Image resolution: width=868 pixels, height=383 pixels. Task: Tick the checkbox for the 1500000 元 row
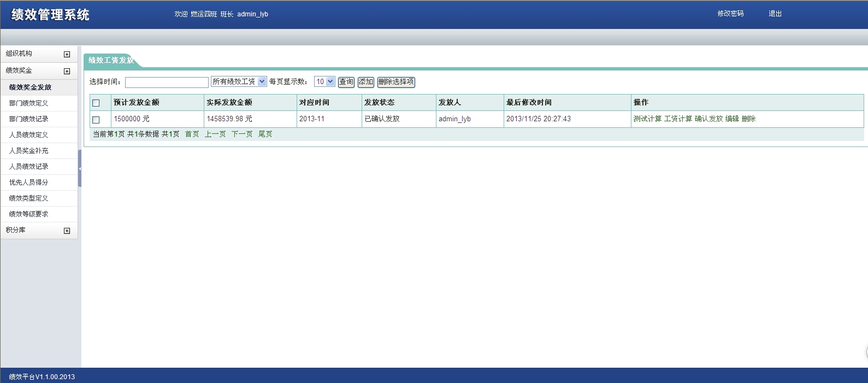pyautogui.click(x=96, y=120)
